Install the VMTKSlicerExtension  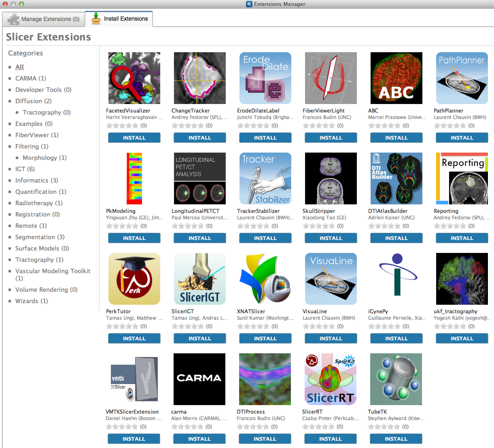point(134,439)
